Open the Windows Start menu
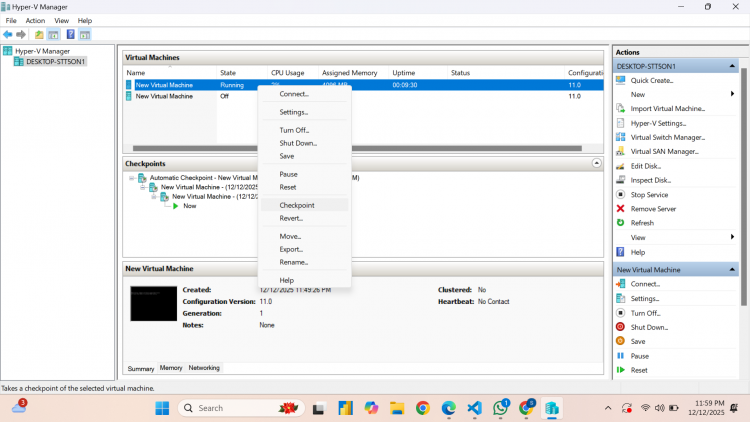Viewport: 750px width, 422px height. (162, 408)
